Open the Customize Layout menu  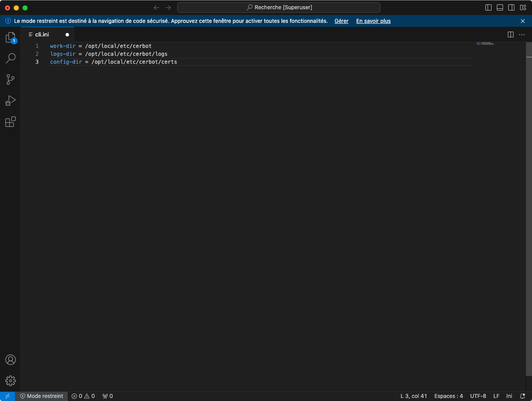click(x=523, y=7)
